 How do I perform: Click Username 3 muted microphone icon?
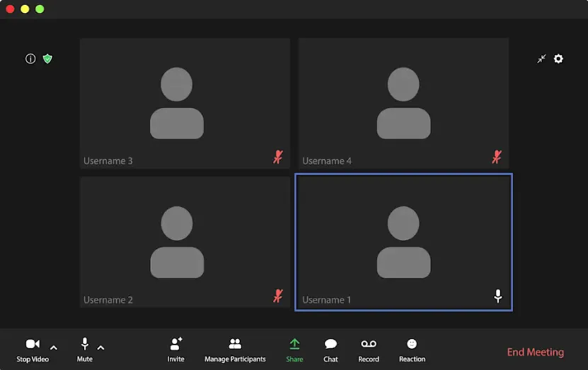pos(278,157)
